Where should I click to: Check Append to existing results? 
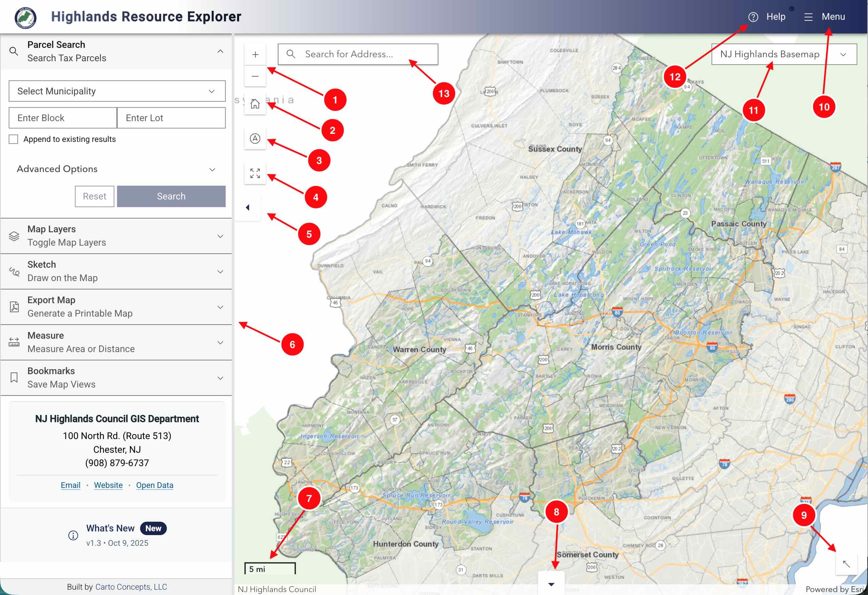coord(13,140)
